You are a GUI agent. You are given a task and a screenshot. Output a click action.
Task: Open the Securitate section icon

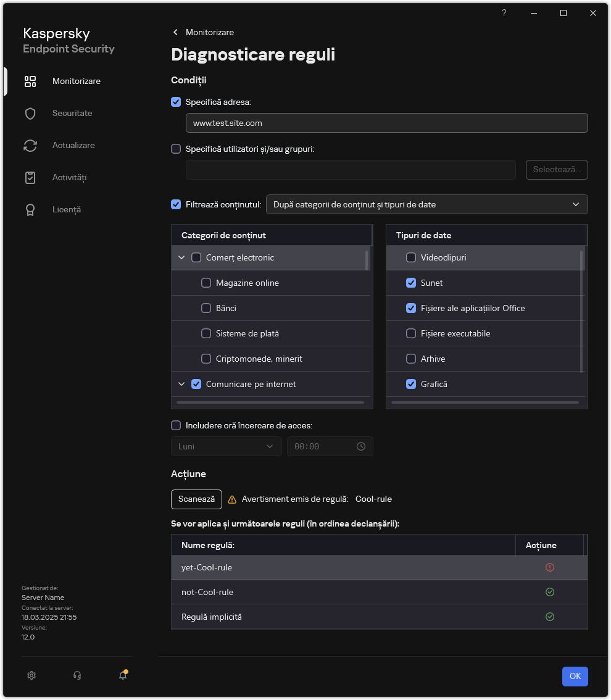pos(30,113)
